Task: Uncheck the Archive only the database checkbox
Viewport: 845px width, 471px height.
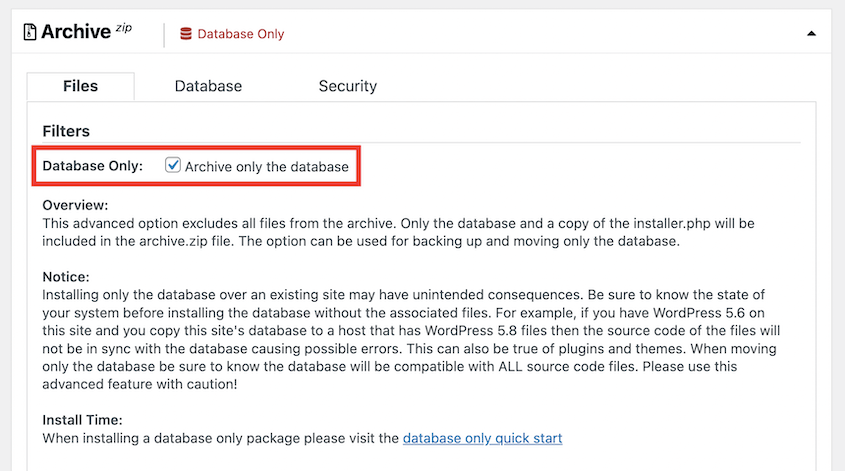Action: tap(172, 165)
